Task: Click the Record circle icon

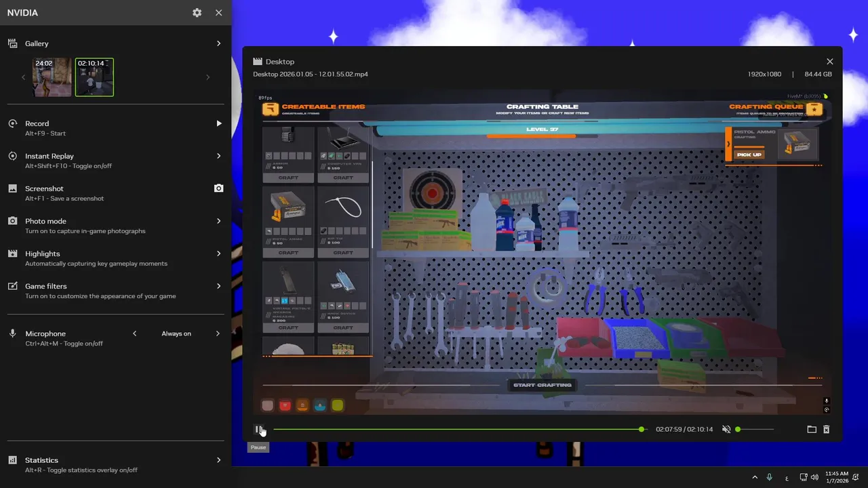Action: (x=12, y=123)
